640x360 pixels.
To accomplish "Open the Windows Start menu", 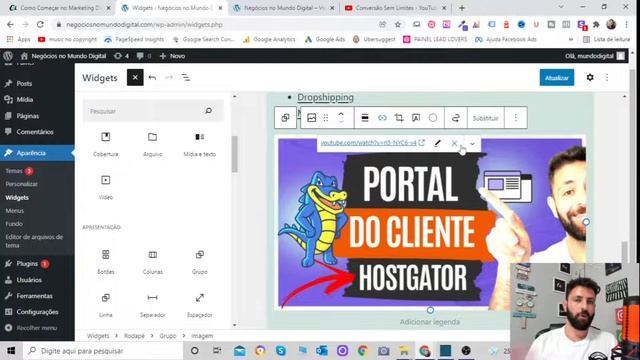I will 11,351.
